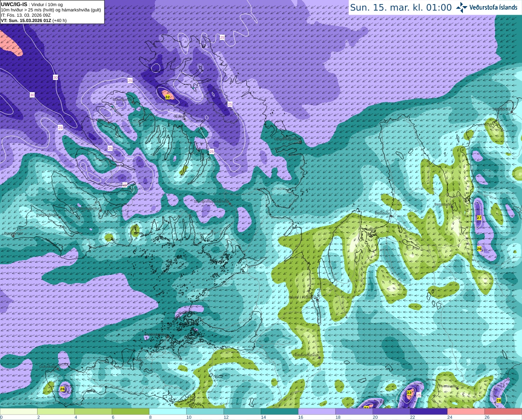Pick the 22–24 m/s dark indigo legend swatch
The width and height of the screenshot is (522, 420).
[429, 411]
